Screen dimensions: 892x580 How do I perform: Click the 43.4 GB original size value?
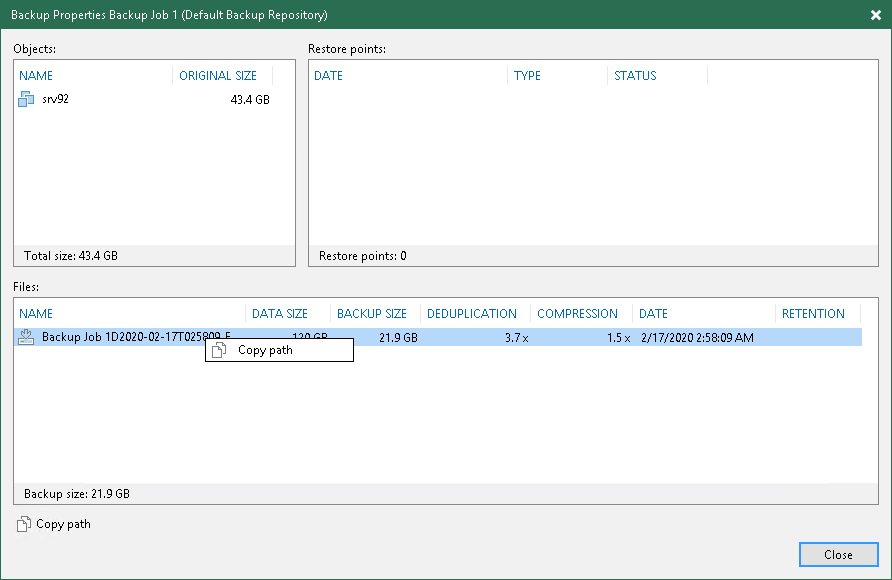[x=250, y=100]
